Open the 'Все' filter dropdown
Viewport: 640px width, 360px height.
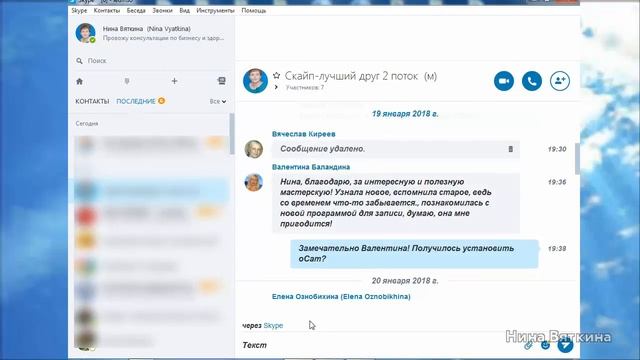pyautogui.click(x=218, y=101)
